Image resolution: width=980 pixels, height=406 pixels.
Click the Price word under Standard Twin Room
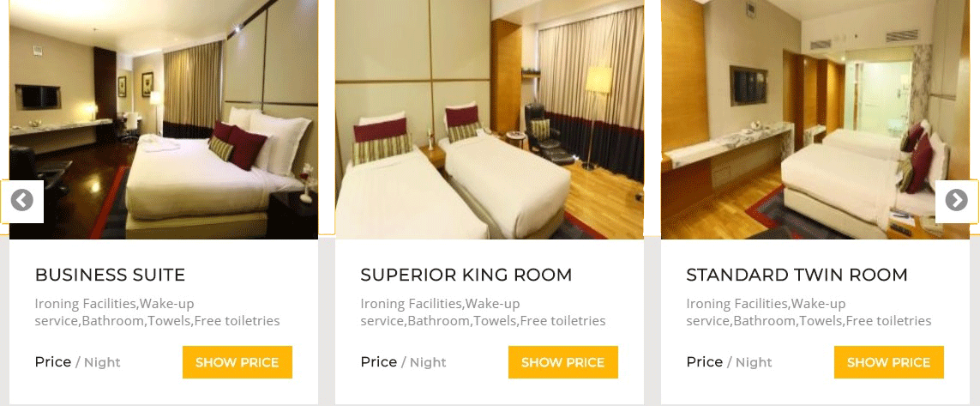(x=705, y=361)
